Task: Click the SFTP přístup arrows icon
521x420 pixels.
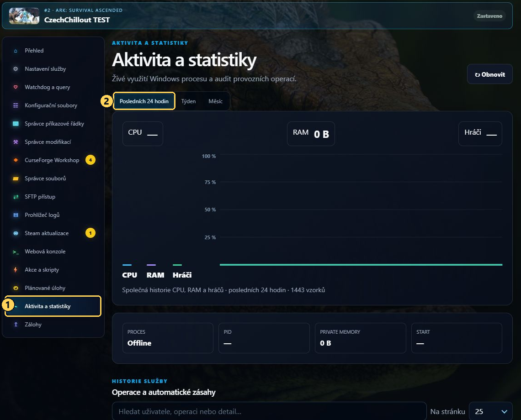Action: coord(16,197)
